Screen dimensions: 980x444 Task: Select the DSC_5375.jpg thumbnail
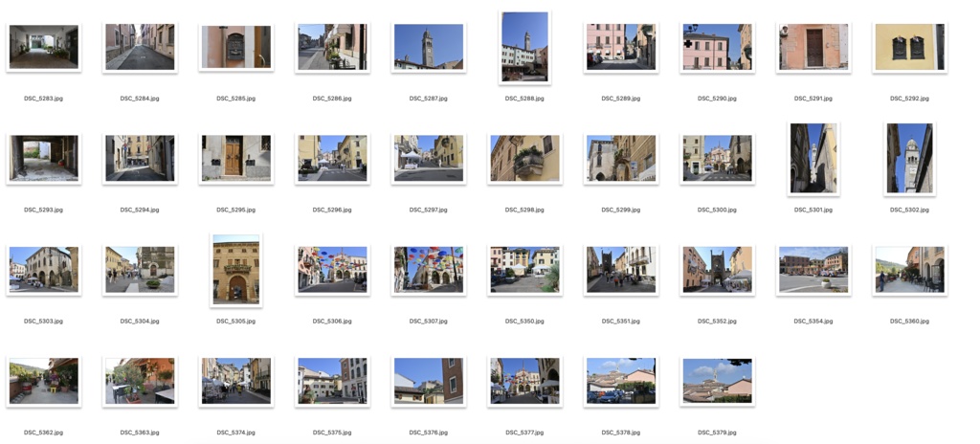pos(332,381)
